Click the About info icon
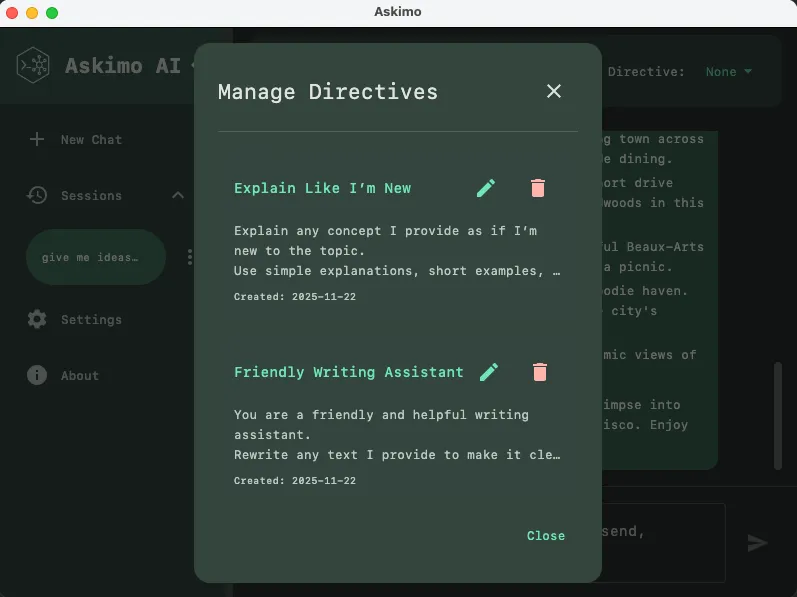Screen dimensions: 797x597 point(37,375)
